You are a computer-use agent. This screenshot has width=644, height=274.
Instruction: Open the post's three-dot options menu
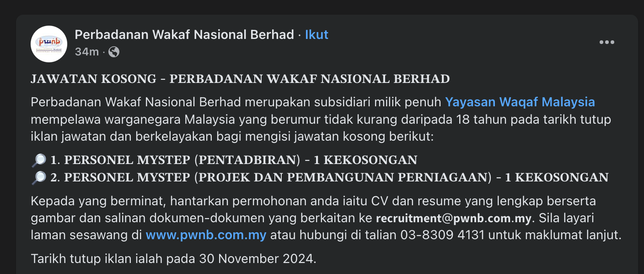606,43
